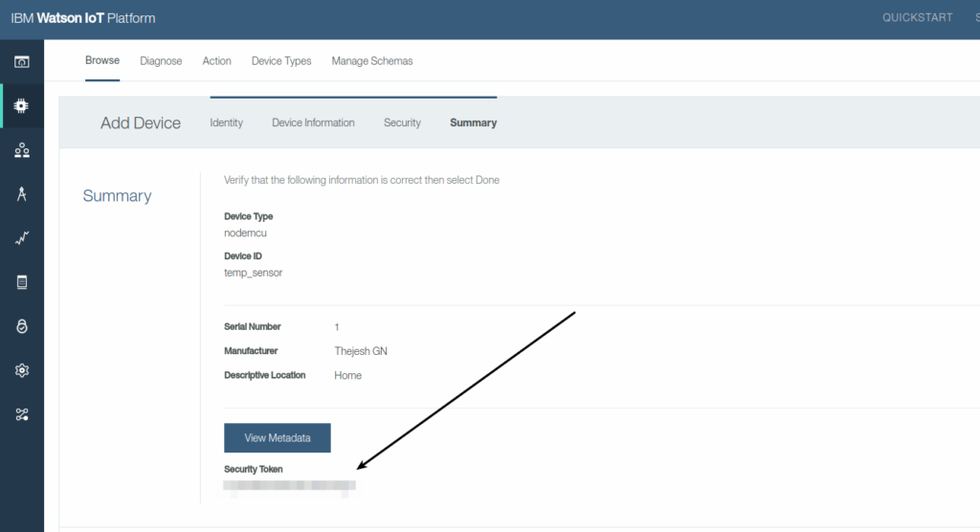
Task: Open the Boards icon in sidebar
Action: [22, 62]
